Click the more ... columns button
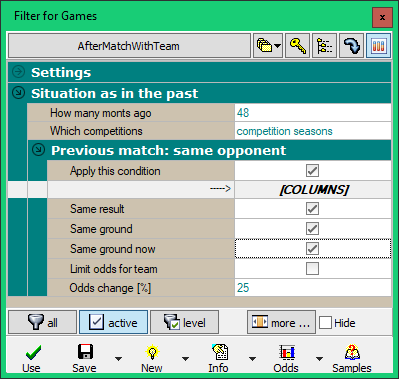The image size is (399, 379). tap(281, 322)
